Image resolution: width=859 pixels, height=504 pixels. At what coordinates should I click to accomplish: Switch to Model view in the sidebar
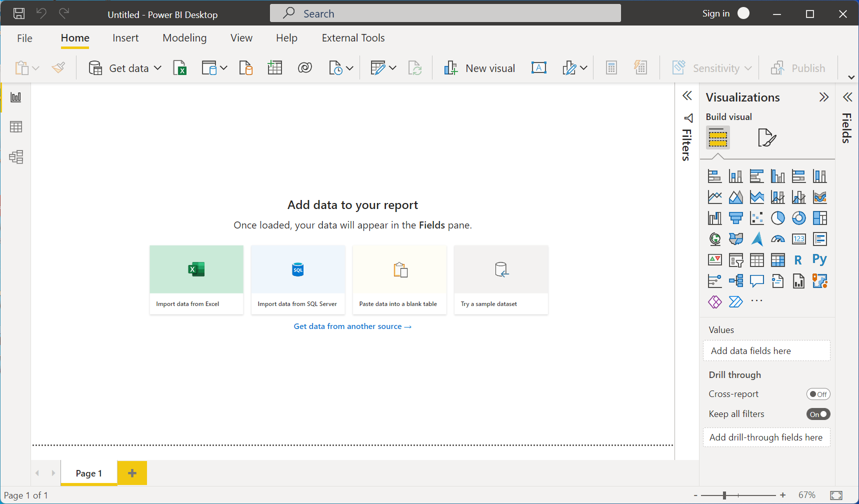15,156
